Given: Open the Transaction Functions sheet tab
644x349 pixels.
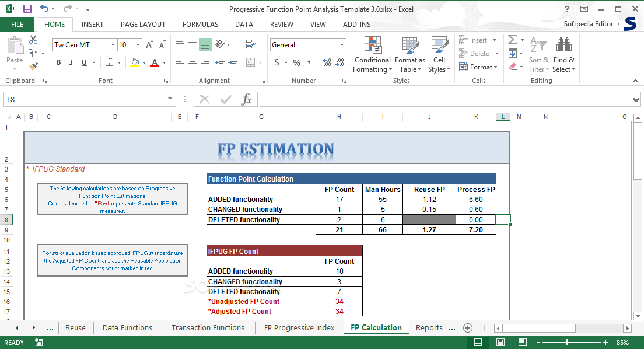Looking at the screenshot, I should [208, 327].
